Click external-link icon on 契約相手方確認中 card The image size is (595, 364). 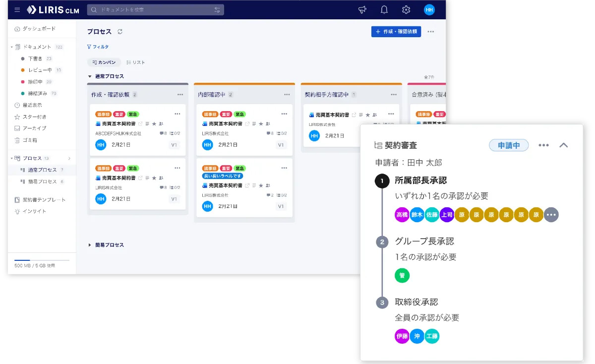(354, 115)
